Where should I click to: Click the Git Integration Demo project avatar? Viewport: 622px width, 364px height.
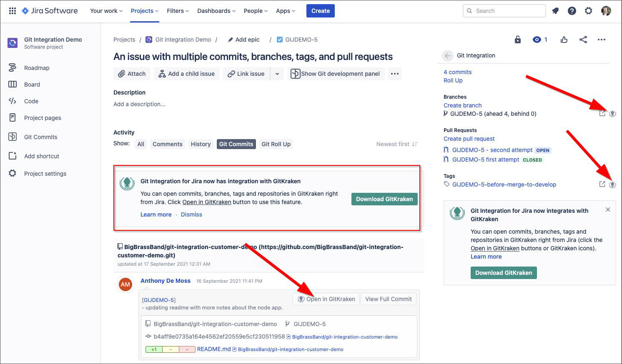[13, 42]
